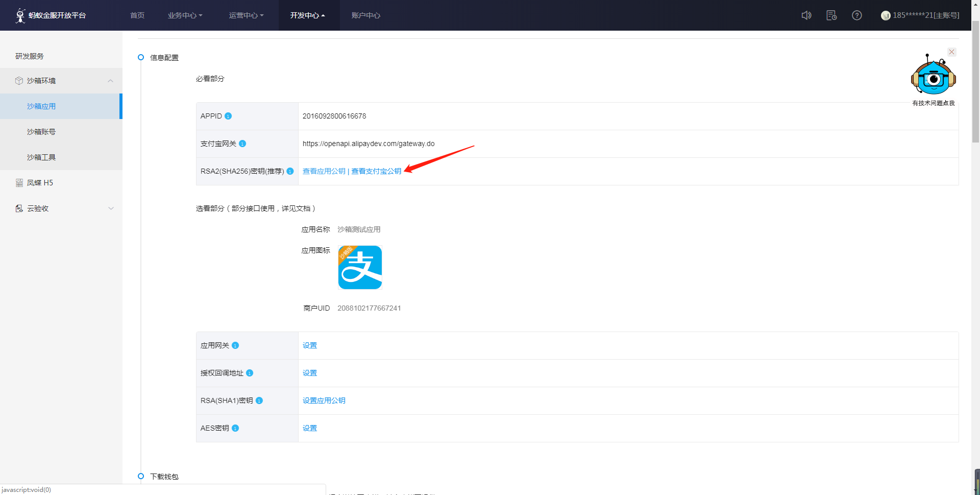Viewport: 980px width, 495px height.
Task: Click 设置 for AES密钥
Action: (310, 428)
